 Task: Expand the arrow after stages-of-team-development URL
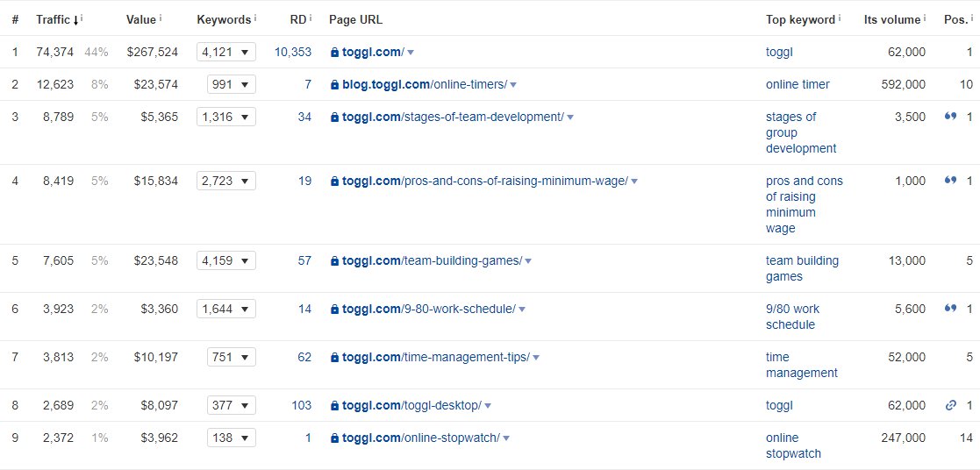click(x=570, y=117)
